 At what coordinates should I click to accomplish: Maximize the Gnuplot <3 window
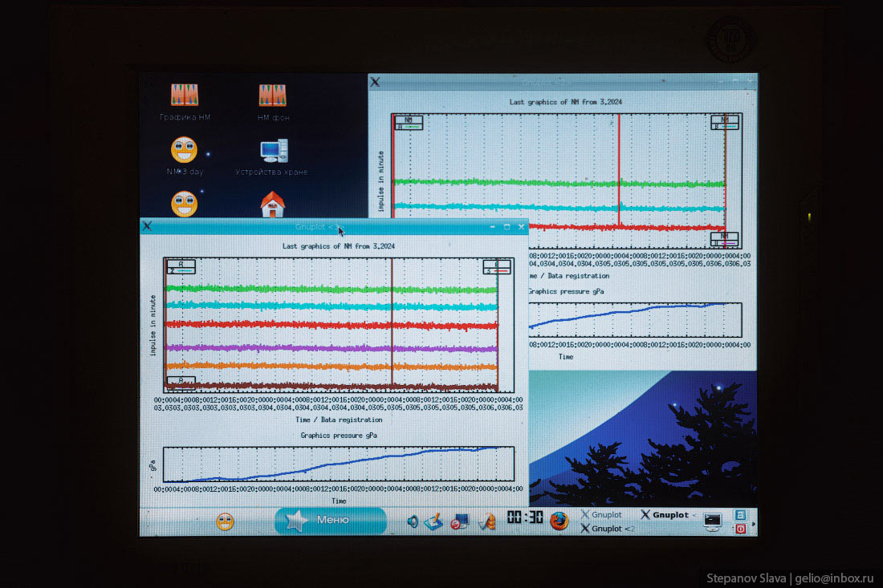point(507,227)
